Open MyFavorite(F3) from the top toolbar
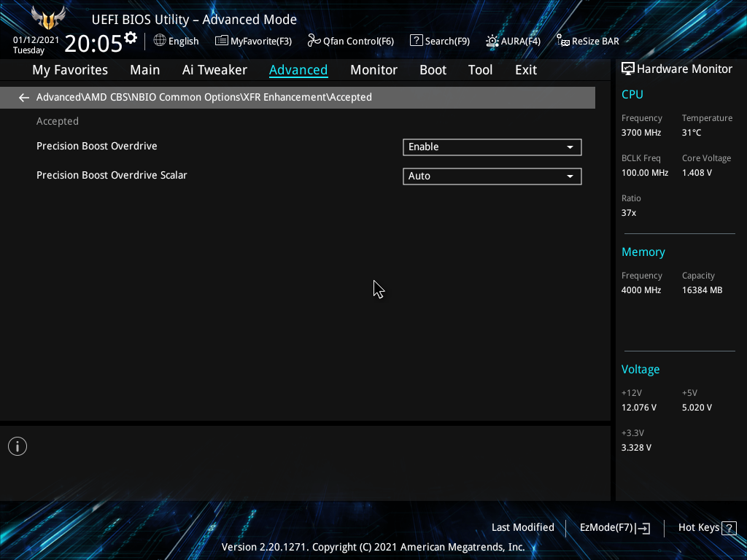 coord(253,41)
